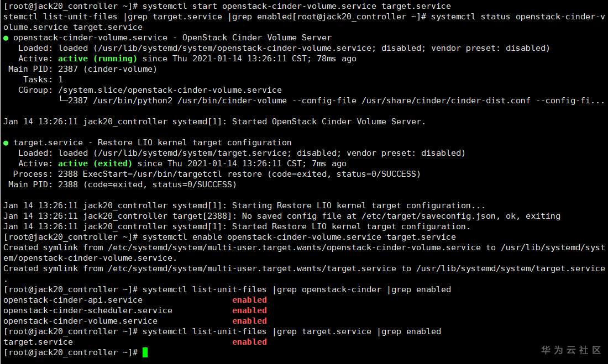
Task: Click red "enabled" beside openstack-cinder-api.service
Action: click(x=249, y=300)
